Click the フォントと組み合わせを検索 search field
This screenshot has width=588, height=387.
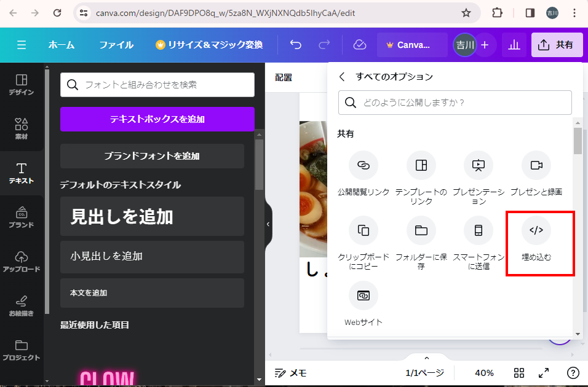point(157,85)
